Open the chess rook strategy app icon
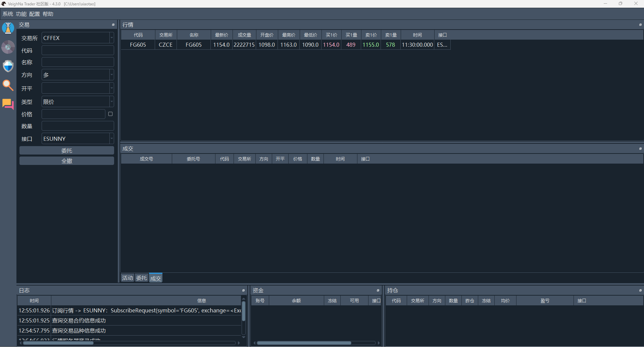 tap(8, 28)
